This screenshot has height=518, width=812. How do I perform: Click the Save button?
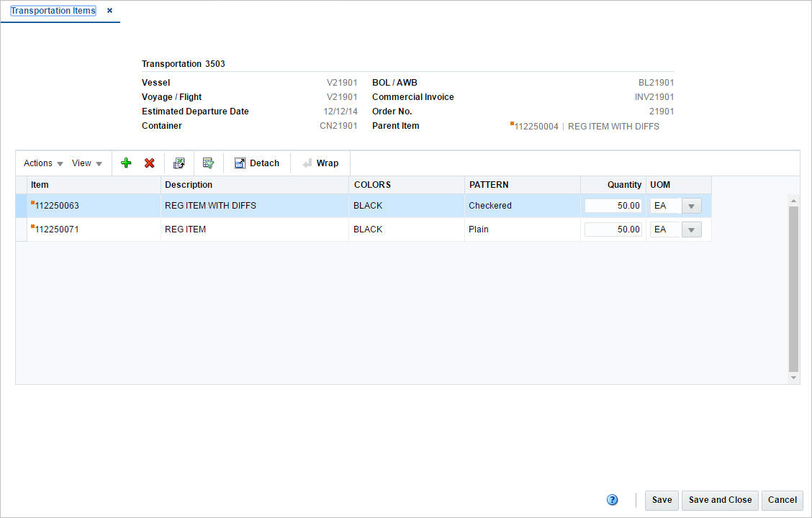coord(662,501)
